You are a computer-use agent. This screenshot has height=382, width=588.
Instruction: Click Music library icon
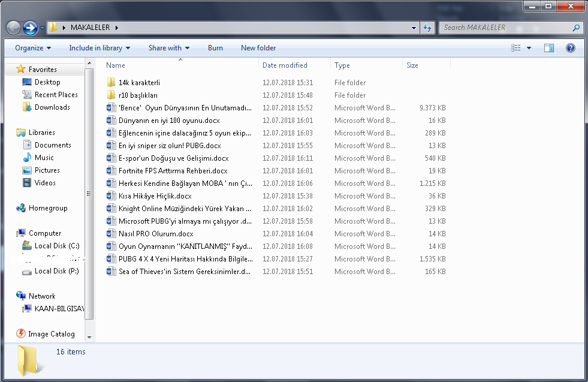(x=26, y=158)
